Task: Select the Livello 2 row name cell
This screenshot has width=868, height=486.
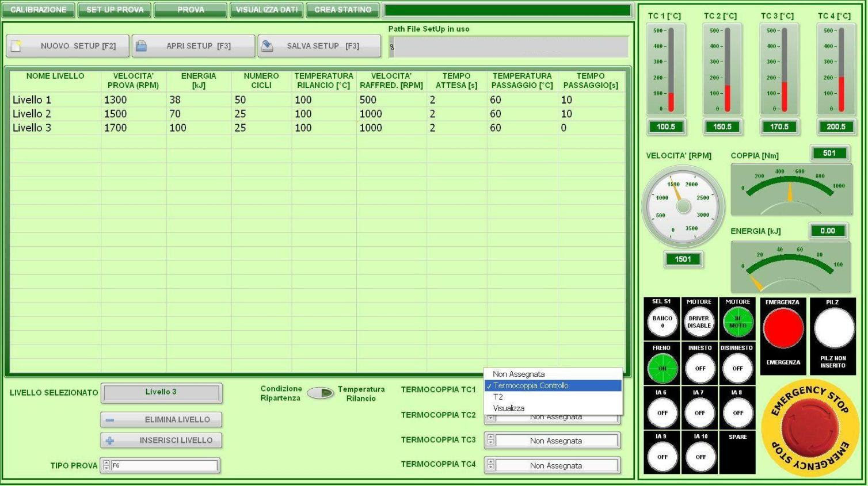Action: pos(56,114)
